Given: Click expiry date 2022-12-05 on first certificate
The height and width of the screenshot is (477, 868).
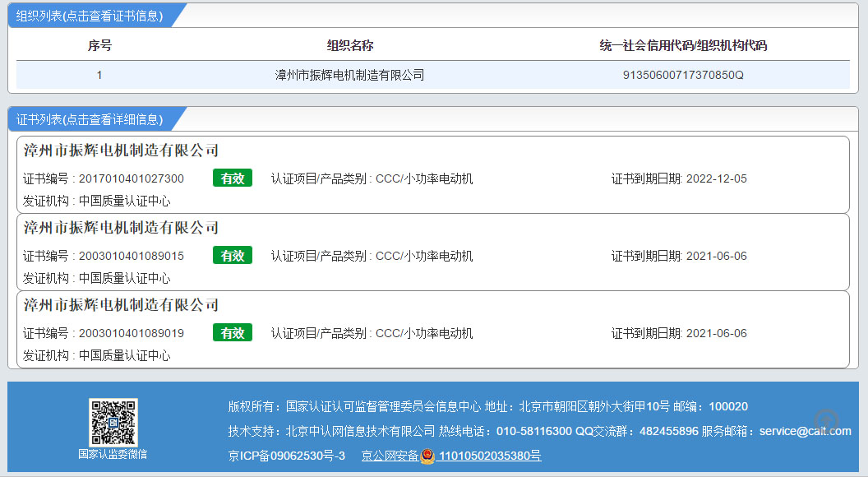Looking at the screenshot, I should point(716,178).
